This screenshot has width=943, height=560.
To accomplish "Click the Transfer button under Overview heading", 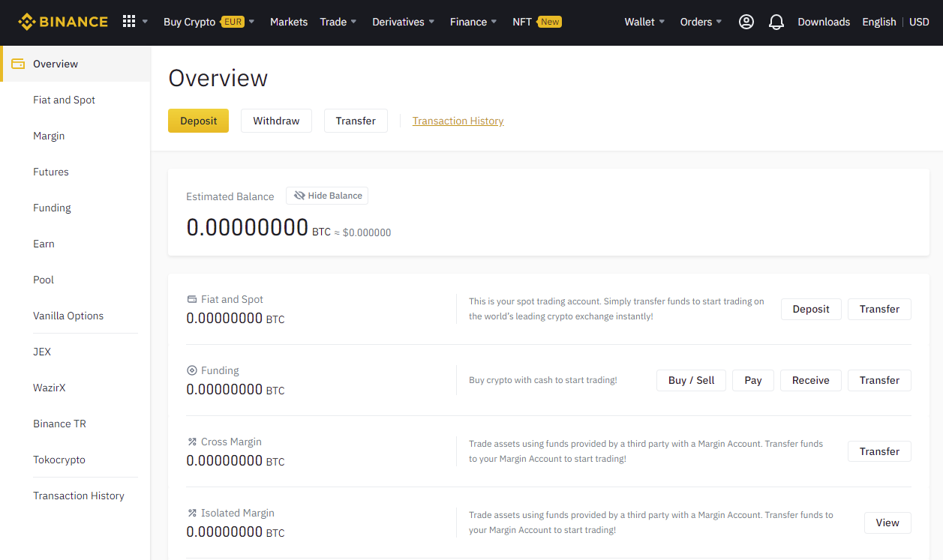I will click(x=356, y=121).
